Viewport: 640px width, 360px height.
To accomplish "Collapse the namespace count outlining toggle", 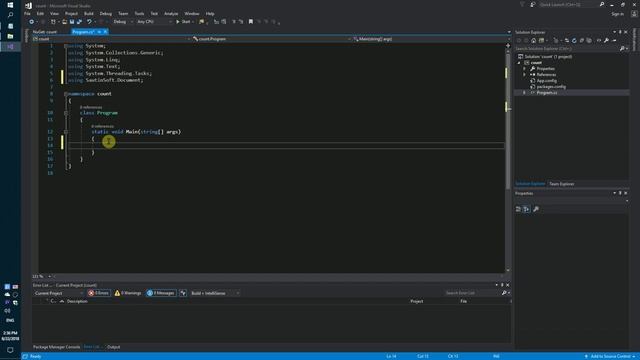I will click(66, 94).
